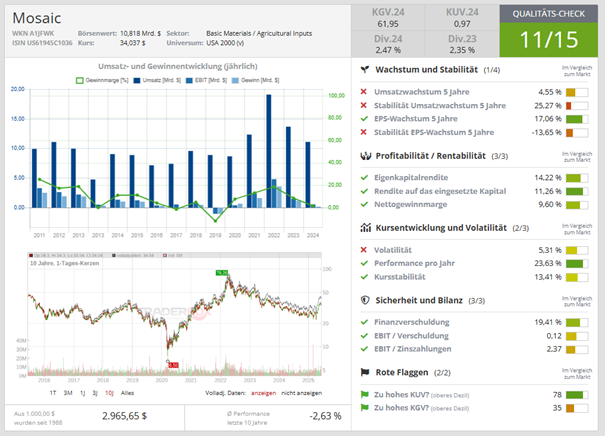This screenshot has height=436, width=605.
Task: Click the KGV.24 value tile
Action: point(388,18)
